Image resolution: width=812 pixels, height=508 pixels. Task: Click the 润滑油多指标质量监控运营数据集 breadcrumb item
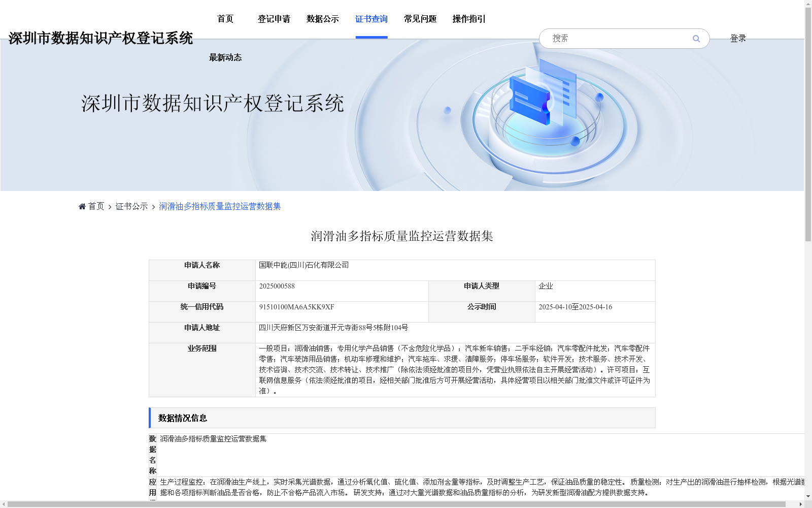pos(220,206)
